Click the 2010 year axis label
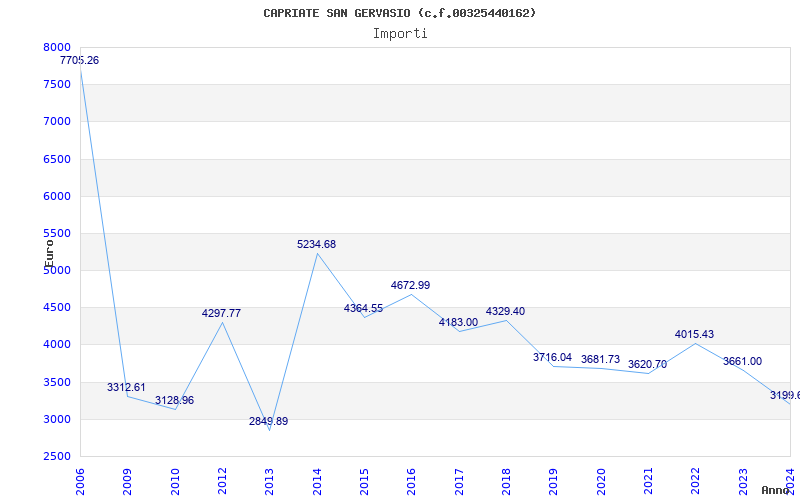800x500 pixels. tap(175, 482)
